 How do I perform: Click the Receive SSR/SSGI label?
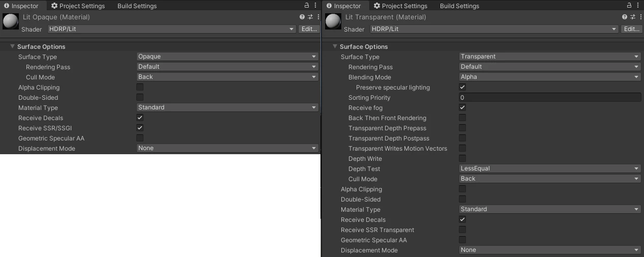pos(45,128)
